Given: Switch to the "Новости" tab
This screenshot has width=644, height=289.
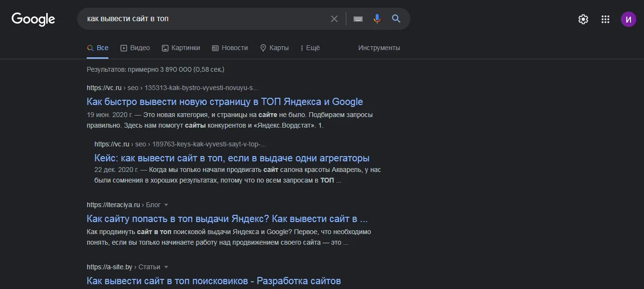Looking at the screenshot, I should (x=230, y=48).
